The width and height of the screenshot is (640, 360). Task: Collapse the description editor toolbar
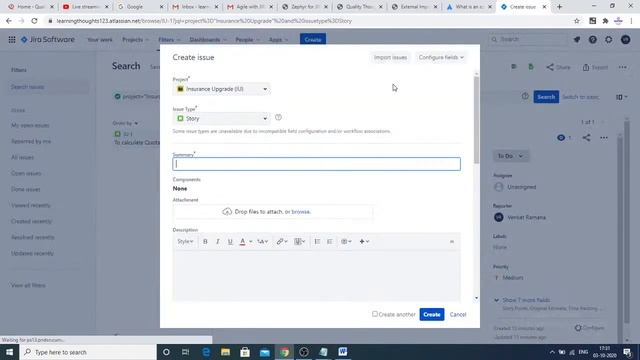[452, 242]
